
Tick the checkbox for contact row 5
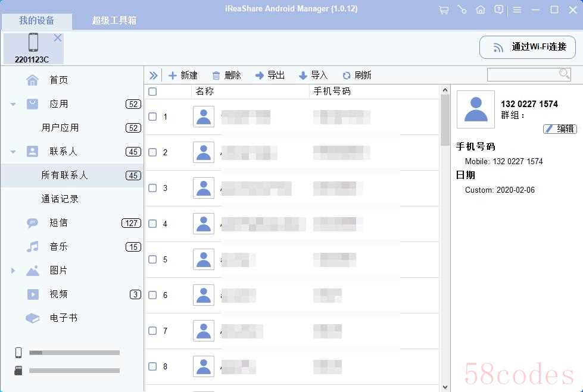[x=152, y=259]
